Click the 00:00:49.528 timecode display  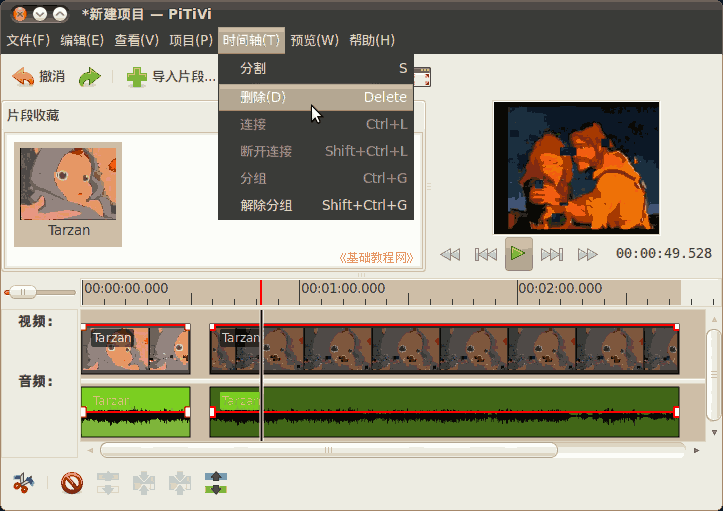664,253
